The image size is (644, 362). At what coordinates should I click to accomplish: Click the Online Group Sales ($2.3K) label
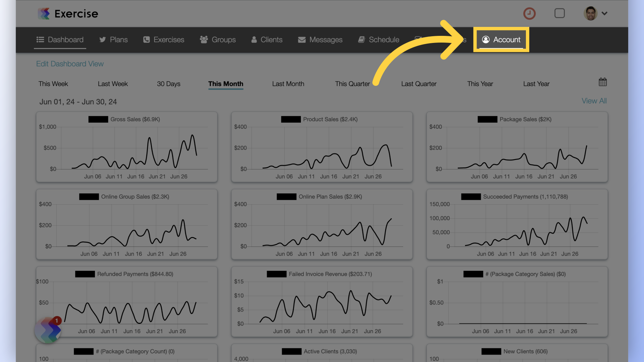pos(135,197)
